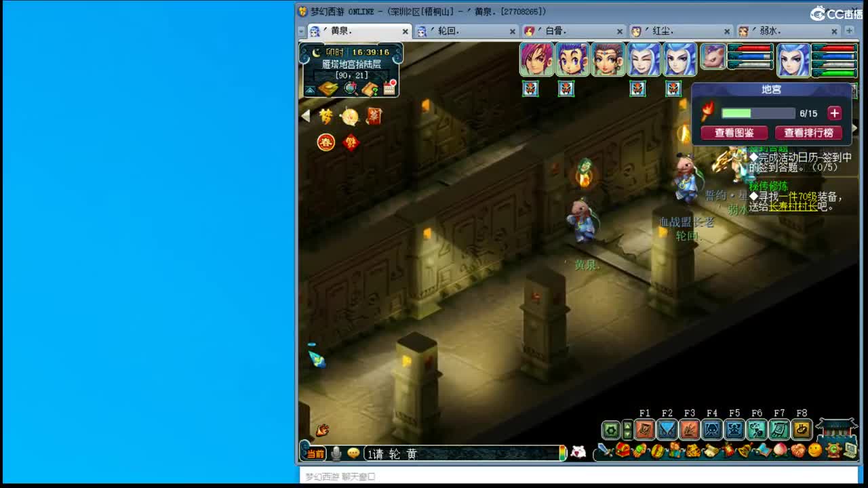
Task: Select the F1 skill shortcut
Action: (645, 430)
